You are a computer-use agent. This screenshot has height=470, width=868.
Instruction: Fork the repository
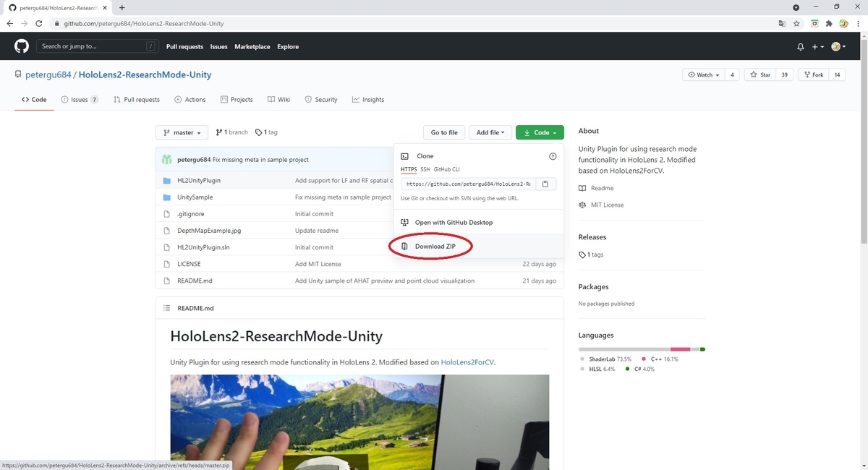[813, 74]
